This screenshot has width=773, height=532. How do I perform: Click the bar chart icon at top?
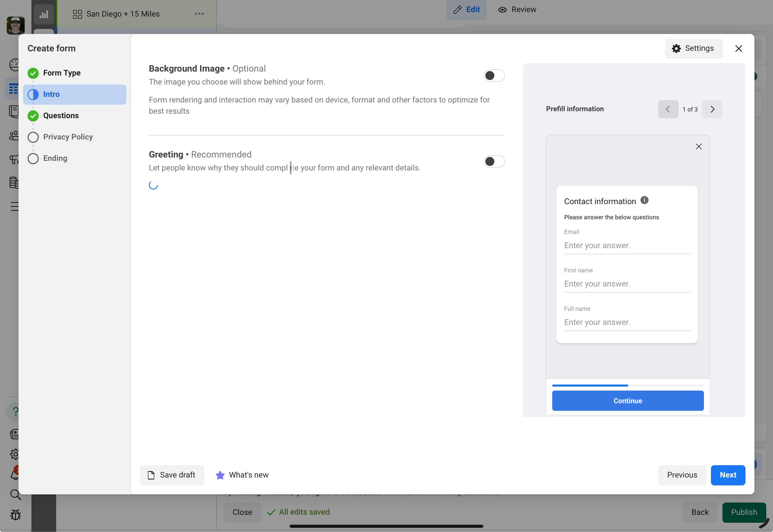click(44, 14)
